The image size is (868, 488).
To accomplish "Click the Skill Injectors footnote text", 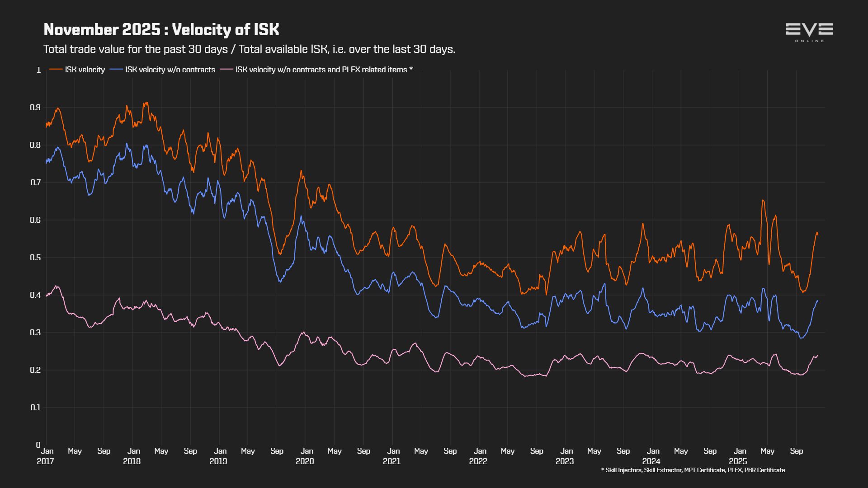I will point(693,470).
